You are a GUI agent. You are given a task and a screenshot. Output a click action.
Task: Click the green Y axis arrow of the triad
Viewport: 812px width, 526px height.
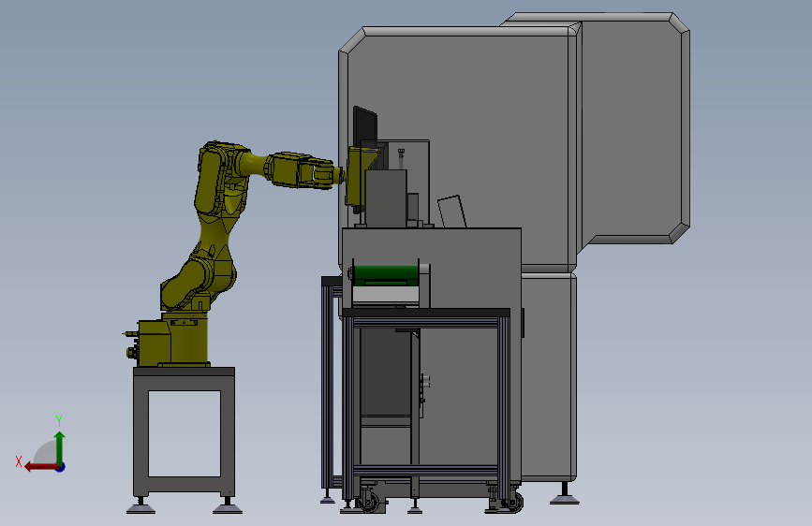[60, 447]
